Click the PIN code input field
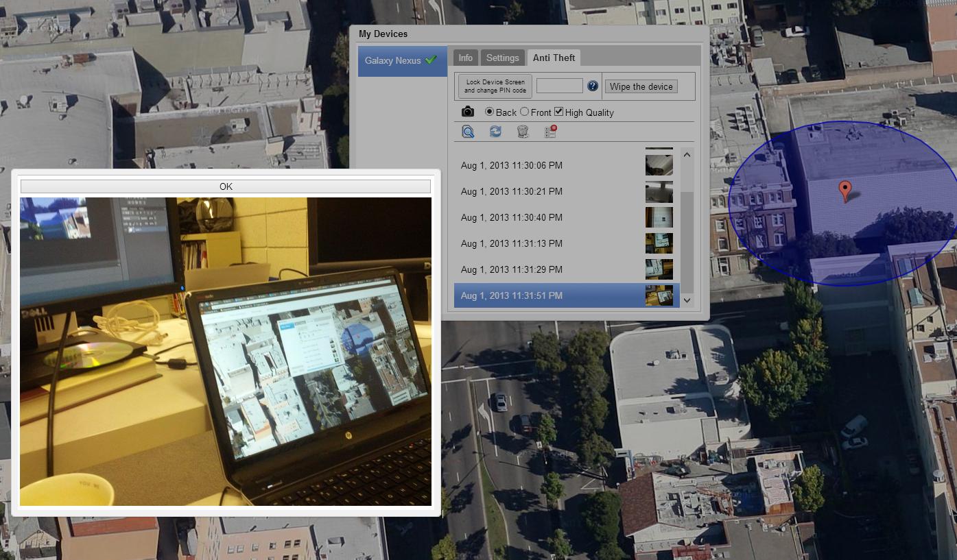 (559, 86)
